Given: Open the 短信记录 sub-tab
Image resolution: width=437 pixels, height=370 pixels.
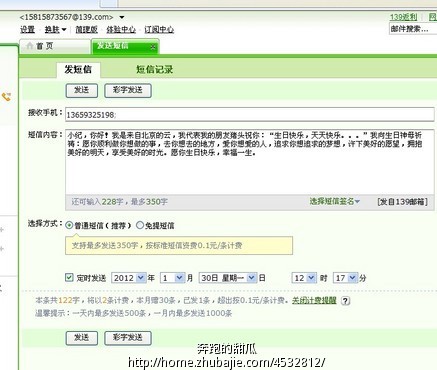Looking at the screenshot, I should [x=154, y=70].
